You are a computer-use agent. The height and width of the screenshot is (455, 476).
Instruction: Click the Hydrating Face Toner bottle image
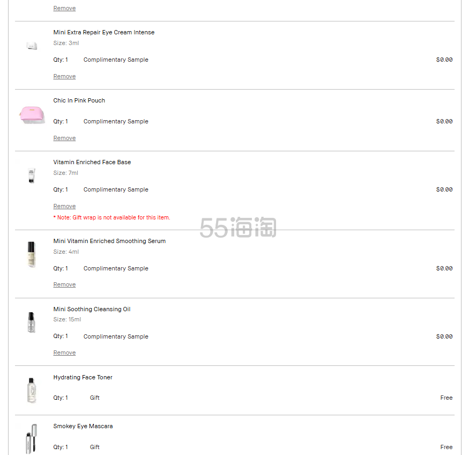(x=32, y=390)
